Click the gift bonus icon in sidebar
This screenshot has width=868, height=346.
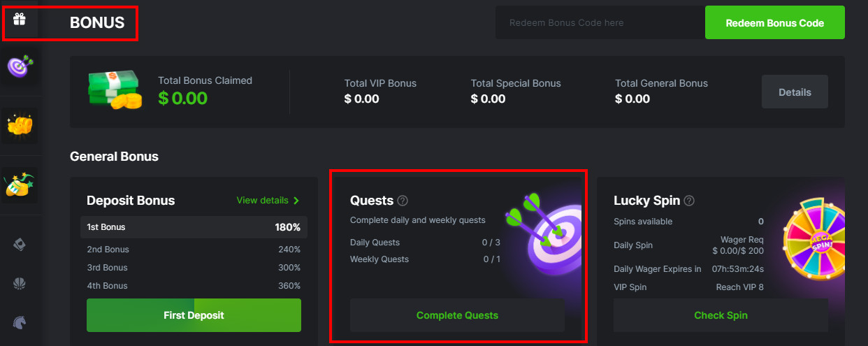point(20,20)
